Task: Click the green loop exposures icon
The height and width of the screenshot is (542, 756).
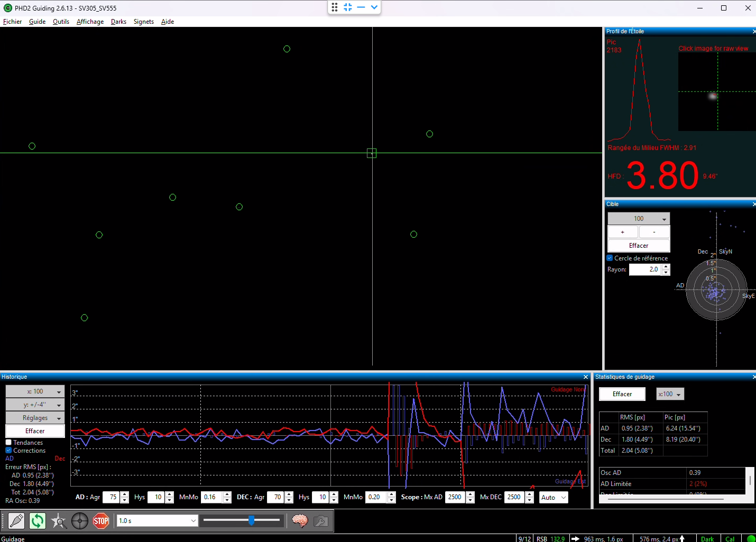Action: point(38,521)
